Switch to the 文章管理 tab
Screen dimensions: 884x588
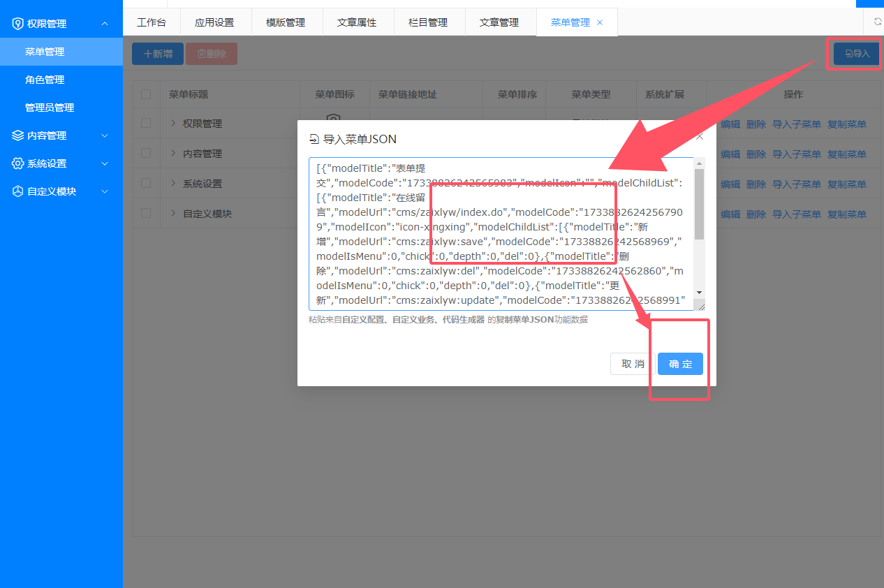(x=499, y=22)
